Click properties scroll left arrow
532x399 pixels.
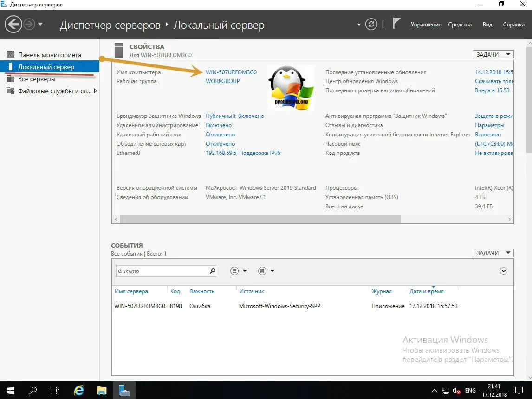point(116,219)
